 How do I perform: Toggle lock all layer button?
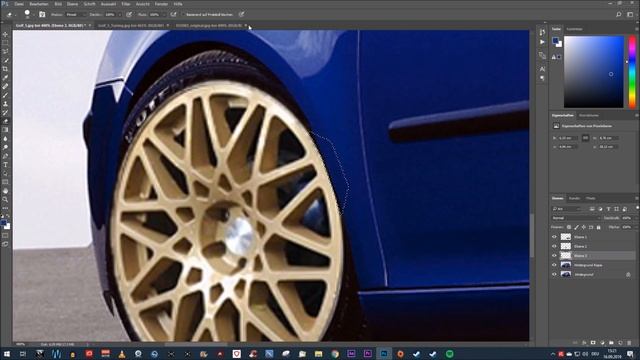point(598,227)
